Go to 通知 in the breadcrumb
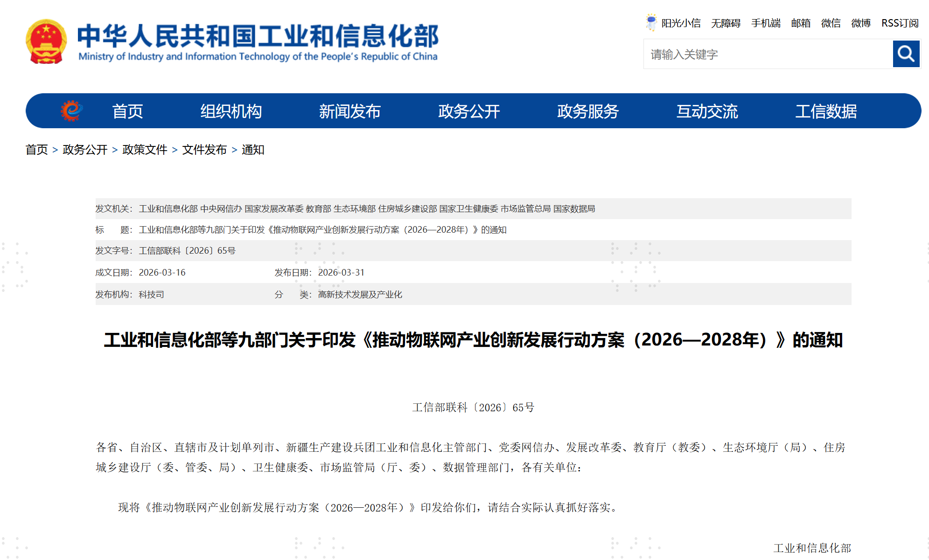 (x=253, y=150)
